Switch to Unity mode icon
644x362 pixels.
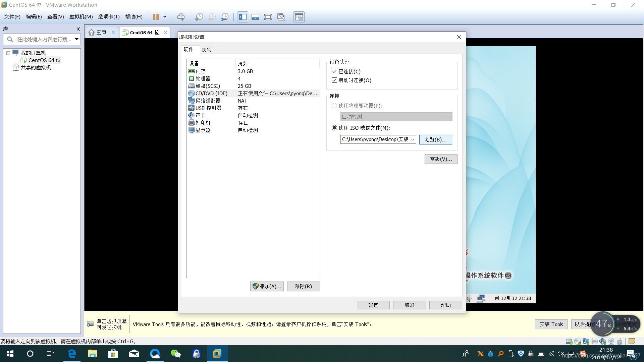click(x=281, y=17)
